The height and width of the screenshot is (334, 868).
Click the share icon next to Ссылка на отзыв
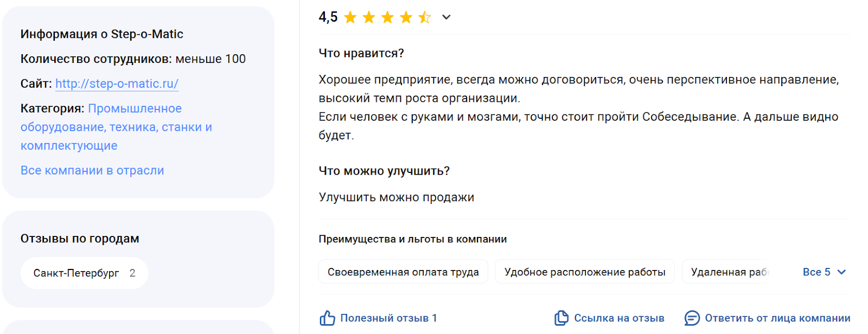click(561, 317)
